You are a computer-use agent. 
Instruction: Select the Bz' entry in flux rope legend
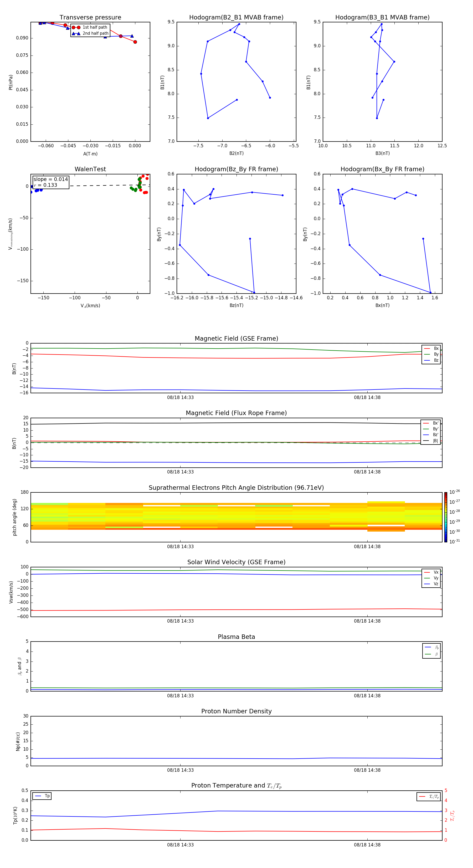431,435
